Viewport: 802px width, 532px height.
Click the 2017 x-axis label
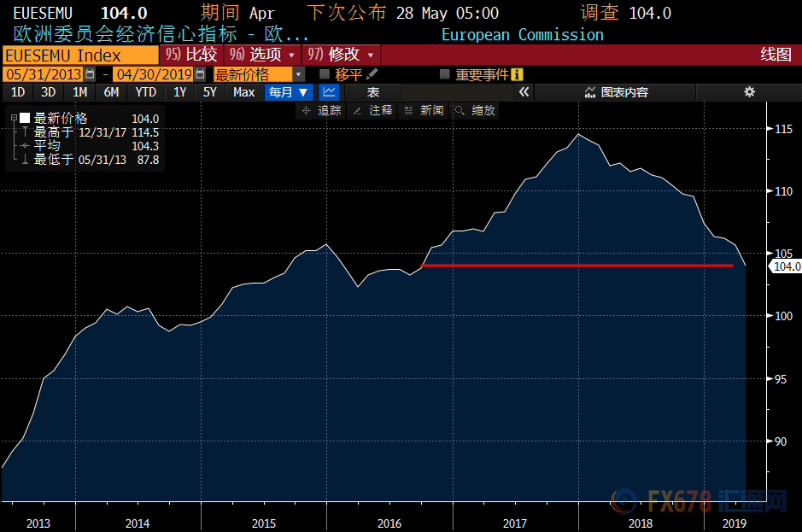pos(514,523)
